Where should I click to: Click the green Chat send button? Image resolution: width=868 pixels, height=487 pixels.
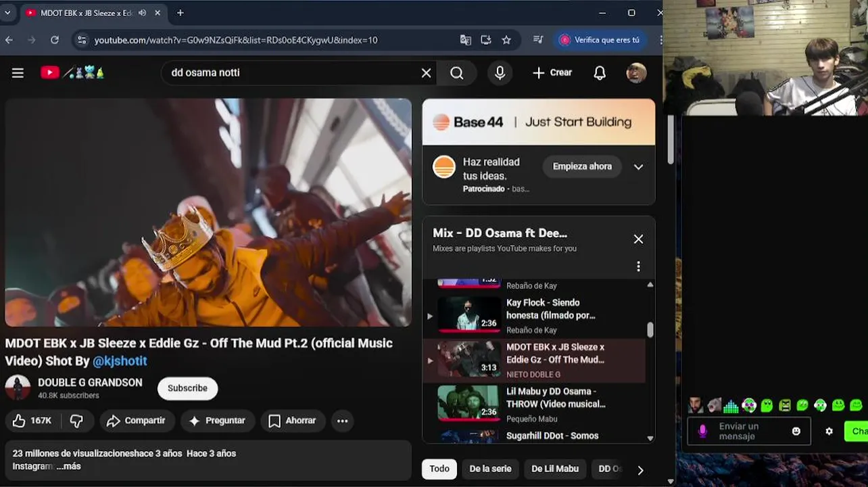[x=857, y=431]
